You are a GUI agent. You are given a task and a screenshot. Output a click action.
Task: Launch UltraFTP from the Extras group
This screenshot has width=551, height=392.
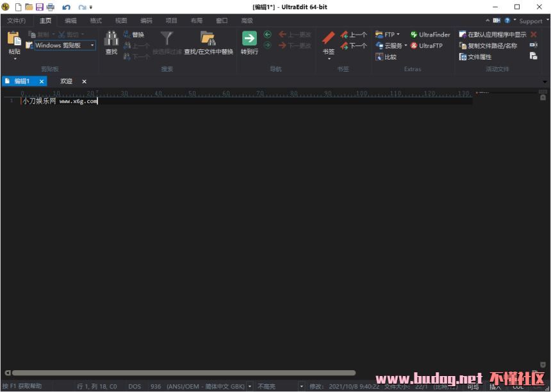pyautogui.click(x=426, y=45)
